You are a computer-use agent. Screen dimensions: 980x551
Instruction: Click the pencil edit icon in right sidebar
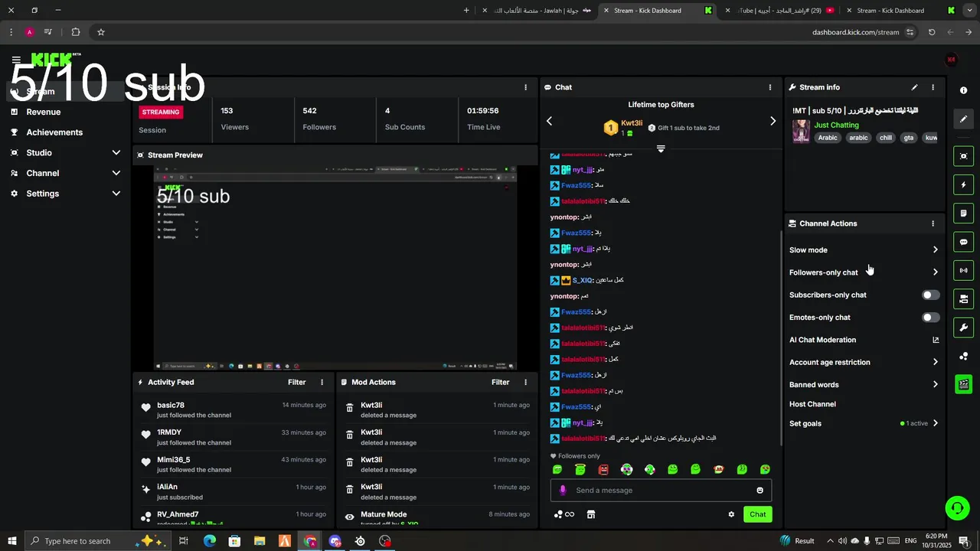pyautogui.click(x=963, y=119)
